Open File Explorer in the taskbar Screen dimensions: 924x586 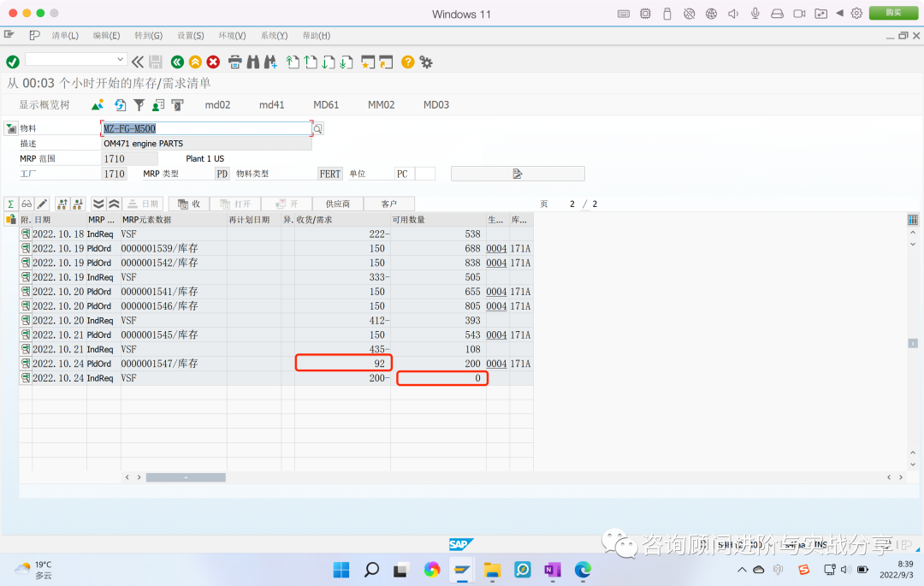click(x=492, y=570)
